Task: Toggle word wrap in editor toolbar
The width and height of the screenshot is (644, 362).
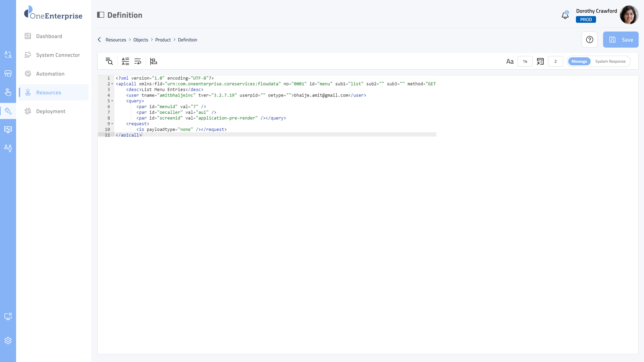Action: [x=138, y=61]
